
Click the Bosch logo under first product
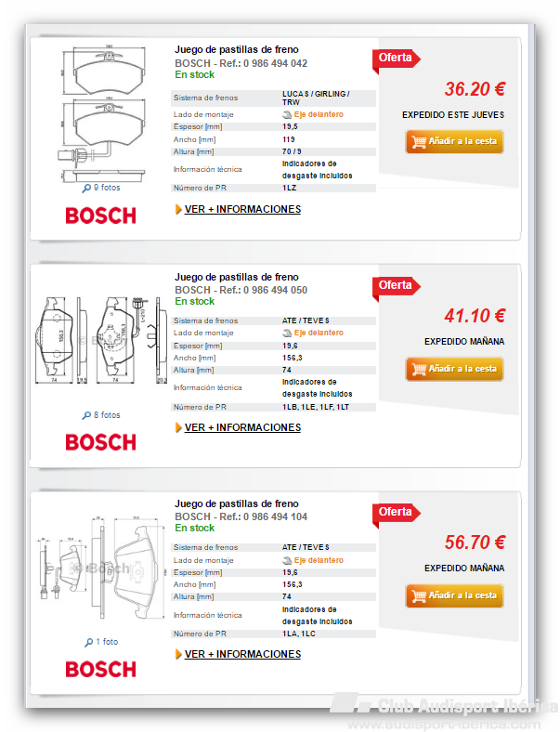pos(101,216)
